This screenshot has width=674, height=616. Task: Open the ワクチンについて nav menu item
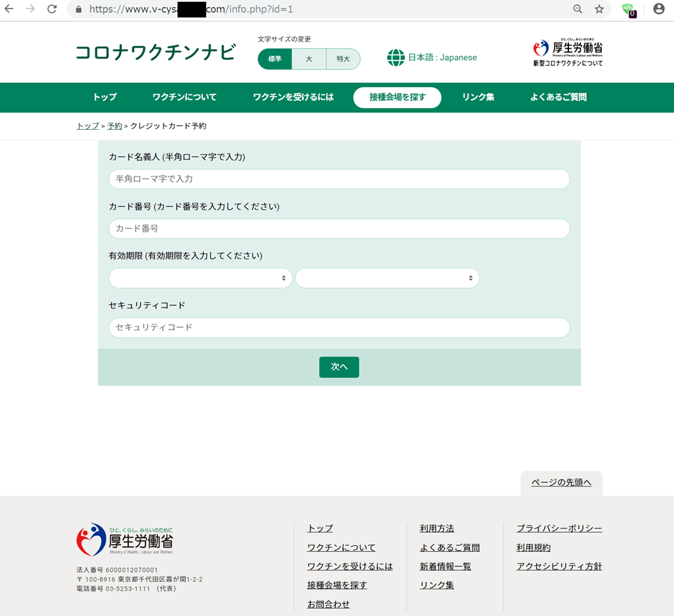(184, 97)
